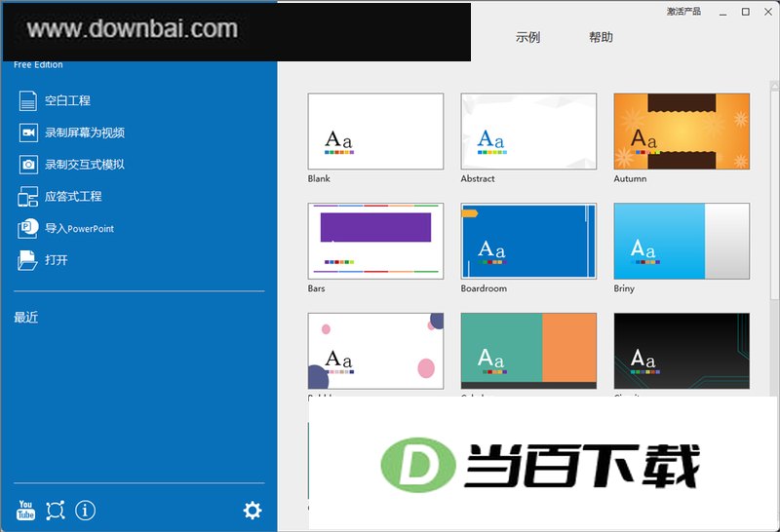Select the Bars theme thumbnail

(x=375, y=241)
